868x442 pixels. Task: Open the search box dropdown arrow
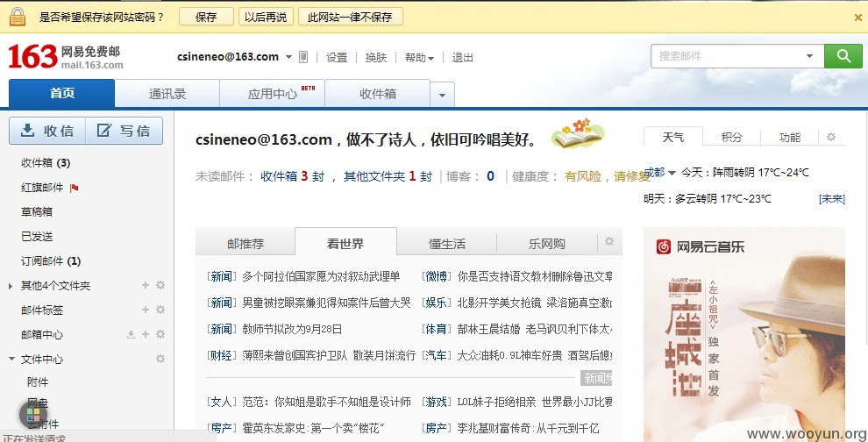click(x=809, y=56)
